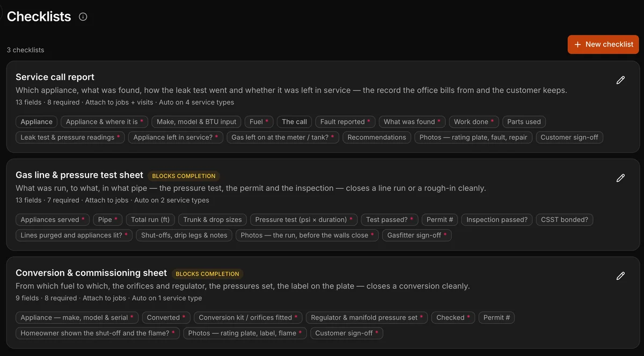The height and width of the screenshot is (356, 644).
Task: Click the info icon beside Checklists heading
Action: [83, 17]
